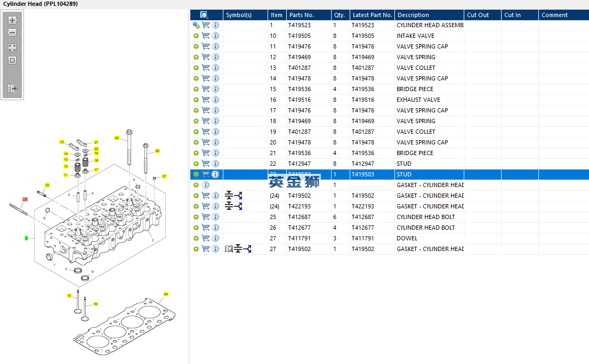Click book symbol on last gasket row
The image size is (589, 364).
(x=229, y=249)
